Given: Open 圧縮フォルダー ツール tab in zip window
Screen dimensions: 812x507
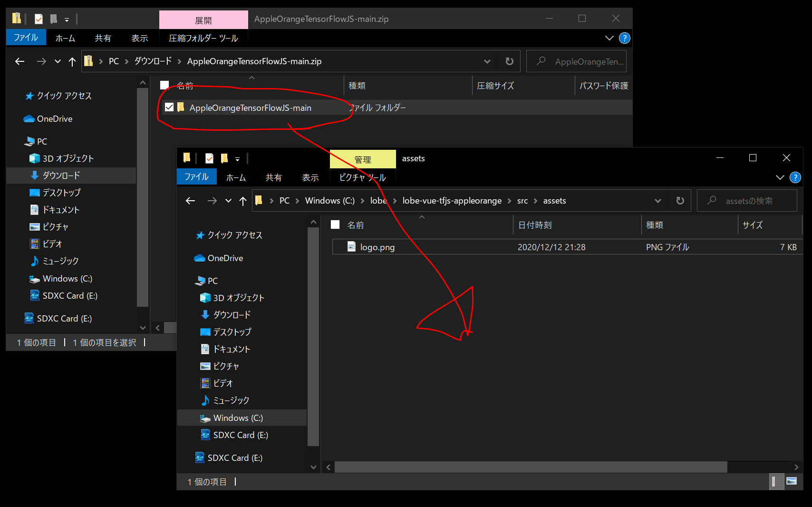Looking at the screenshot, I should point(203,38).
